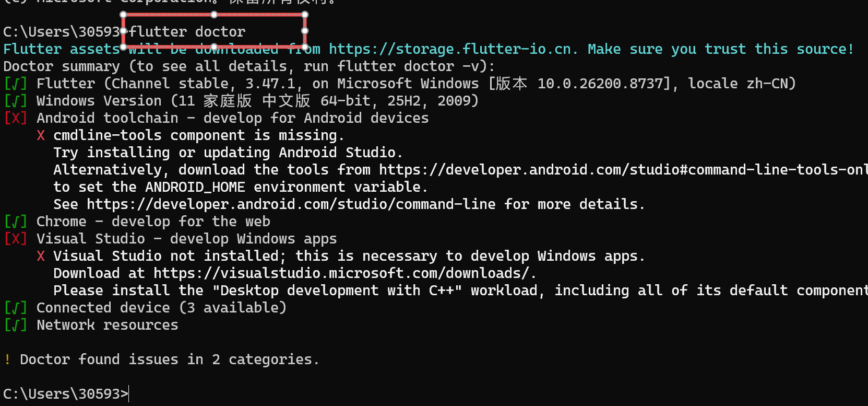Follow the developer.android.com/studio/command-line link
The height and width of the screenshot is (406, 868).
tap(291, 204)
